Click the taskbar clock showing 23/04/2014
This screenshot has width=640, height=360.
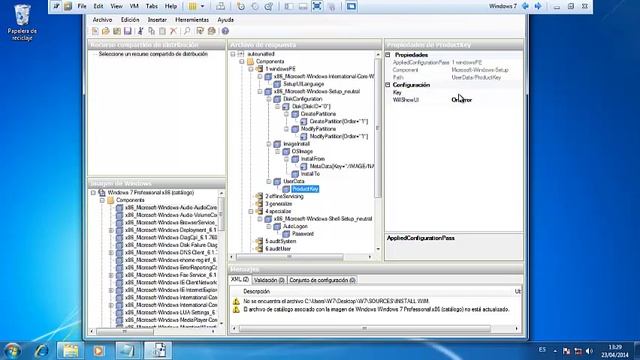(x=615, y=351)
